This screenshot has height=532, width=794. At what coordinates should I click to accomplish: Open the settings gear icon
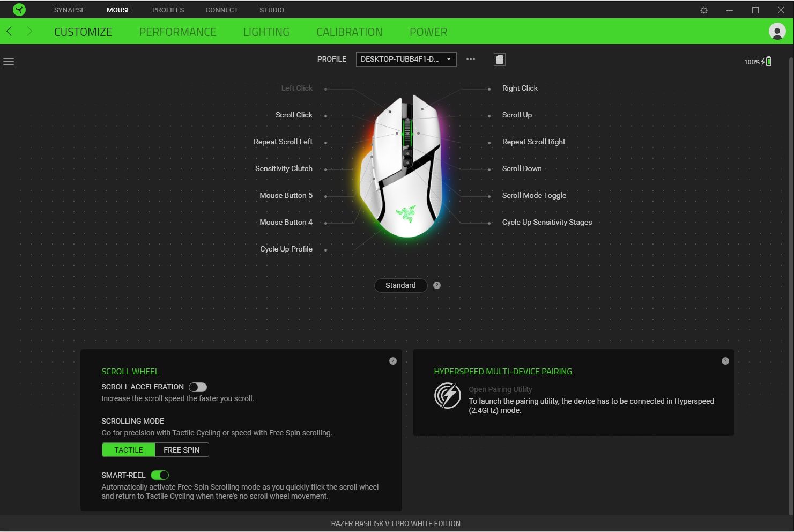click(704, 10)
